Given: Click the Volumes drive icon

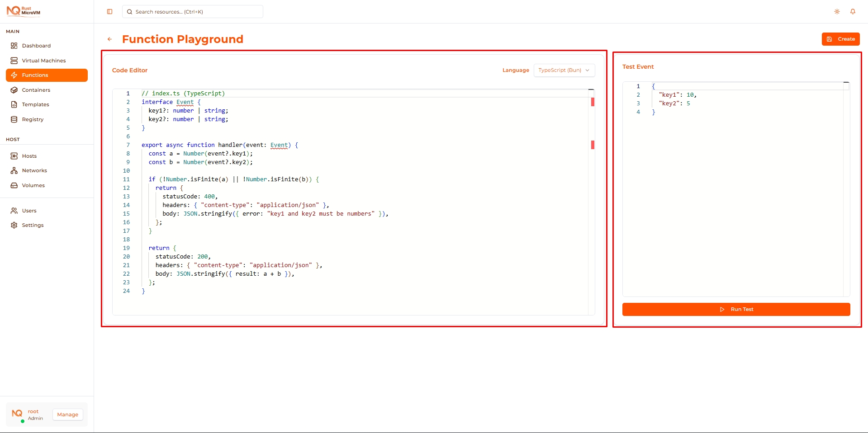Looking at the screenshot, I should [14, 185].
